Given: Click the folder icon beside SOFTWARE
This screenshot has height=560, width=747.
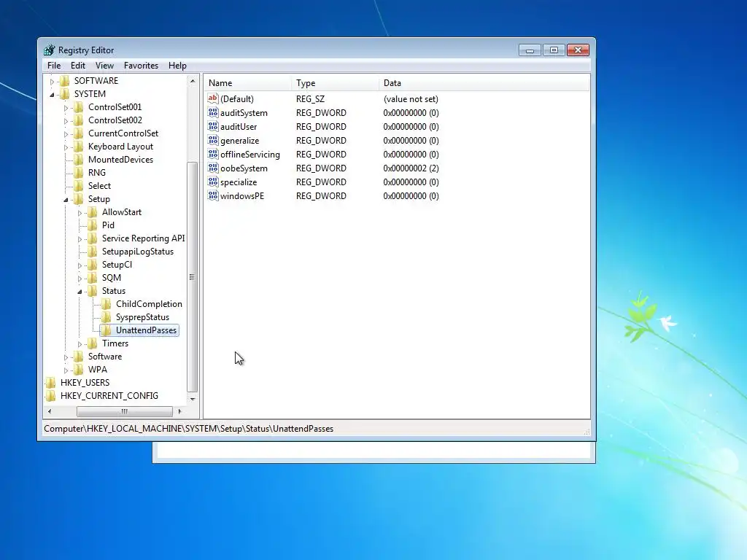Looking at the screenshot, I should (65, 81).
